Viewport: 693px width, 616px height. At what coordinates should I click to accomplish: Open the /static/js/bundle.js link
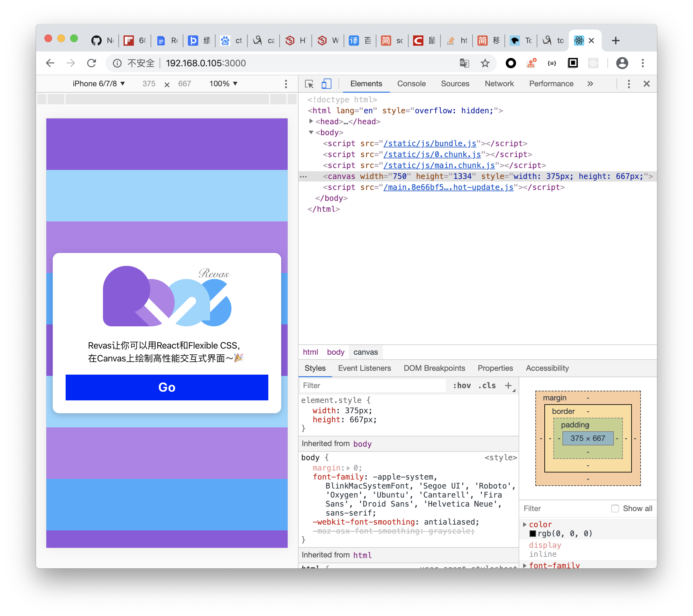[x=429, y=143]
